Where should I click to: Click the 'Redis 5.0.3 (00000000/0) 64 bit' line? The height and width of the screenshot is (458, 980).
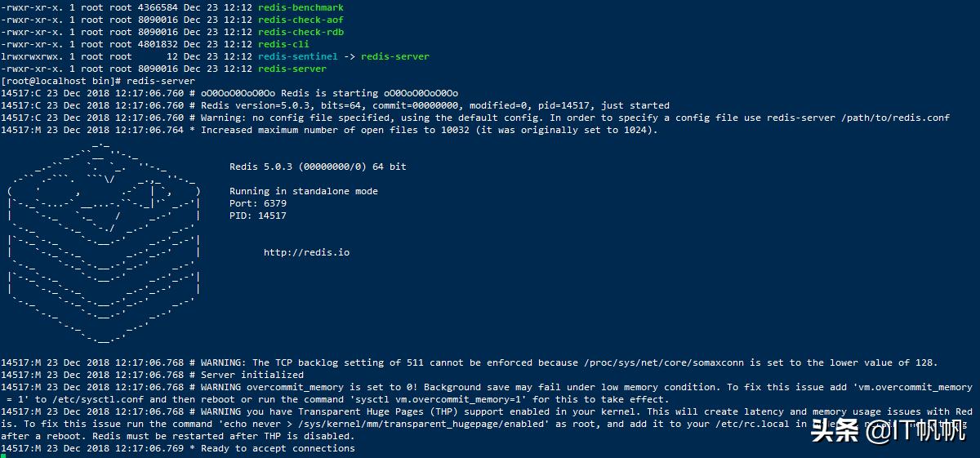tap(318, 167)
